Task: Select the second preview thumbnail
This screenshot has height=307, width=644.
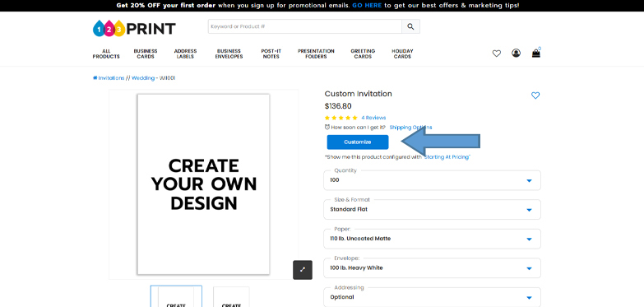Action: click(231, 297)
